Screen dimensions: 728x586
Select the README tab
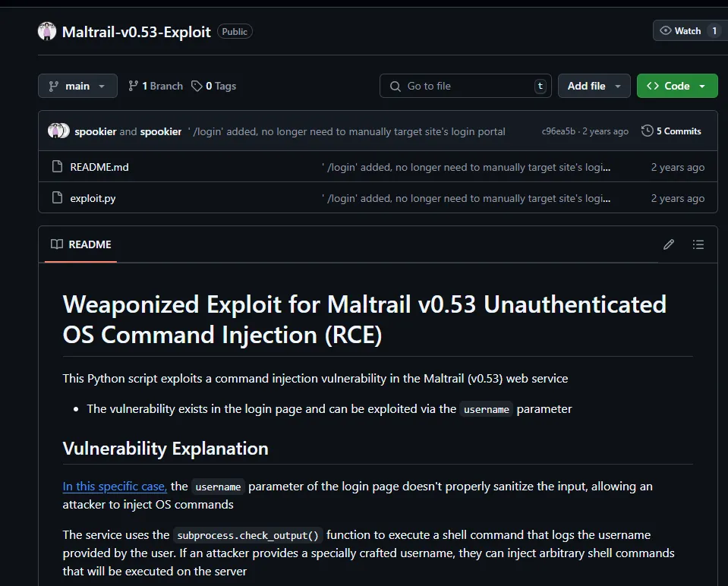(80, 244)
